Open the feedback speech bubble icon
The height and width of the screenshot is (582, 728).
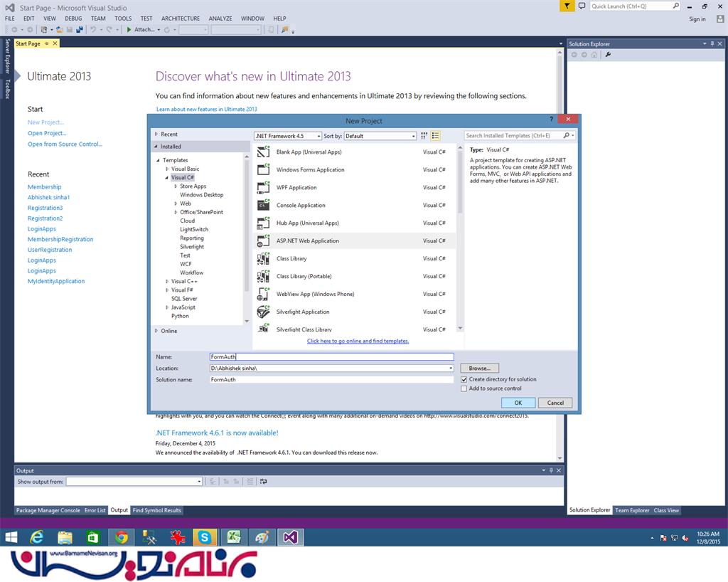[582, 6]
